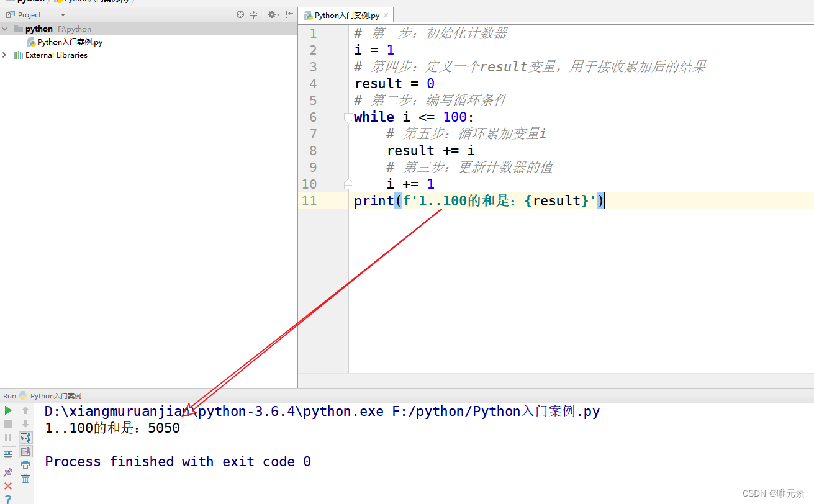Click fold end marker at line 10
814x504 pixels.
coord(348,184)
